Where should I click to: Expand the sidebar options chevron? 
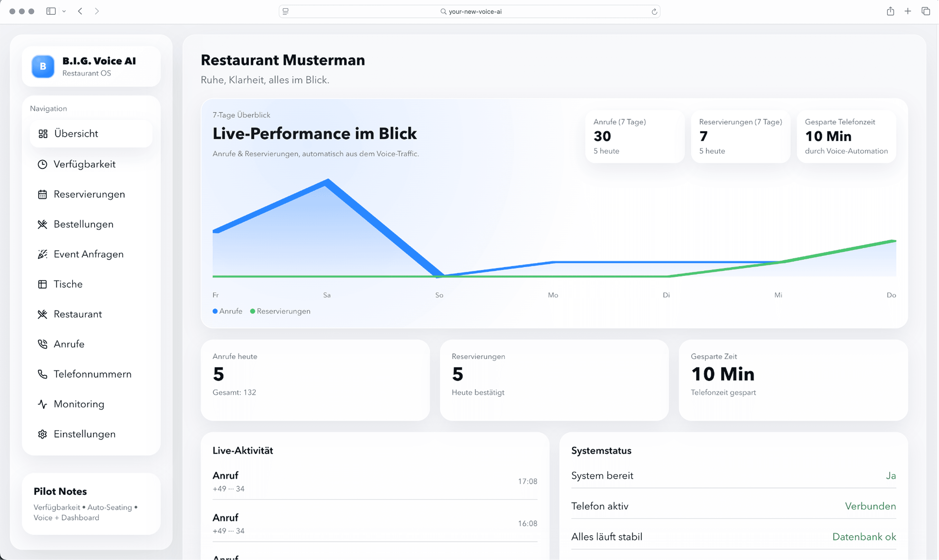tap(64, 11)
